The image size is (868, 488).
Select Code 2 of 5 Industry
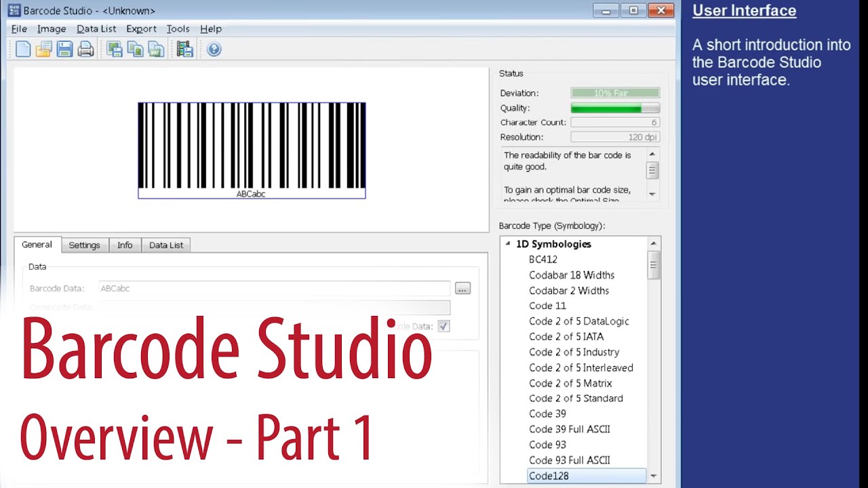point(574,352)
